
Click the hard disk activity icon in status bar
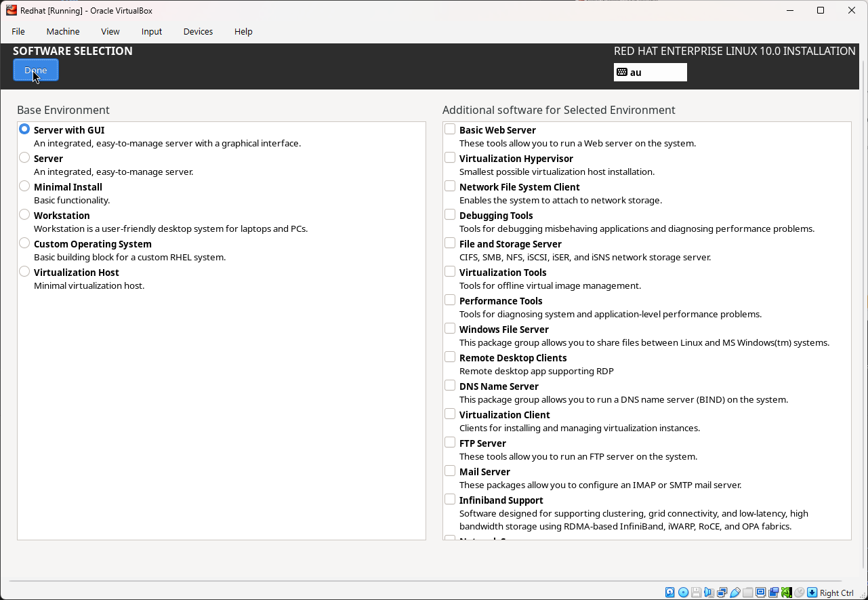(669, 592)
